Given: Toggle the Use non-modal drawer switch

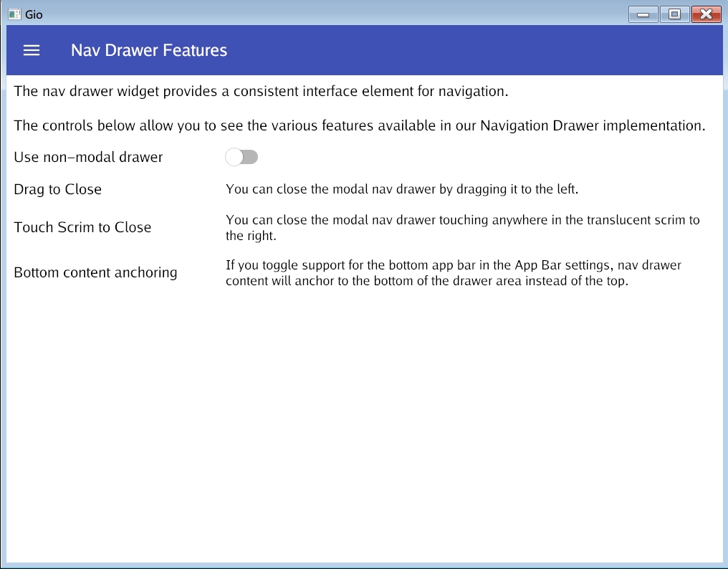Looking at the screenshot, I should (241, 157).
